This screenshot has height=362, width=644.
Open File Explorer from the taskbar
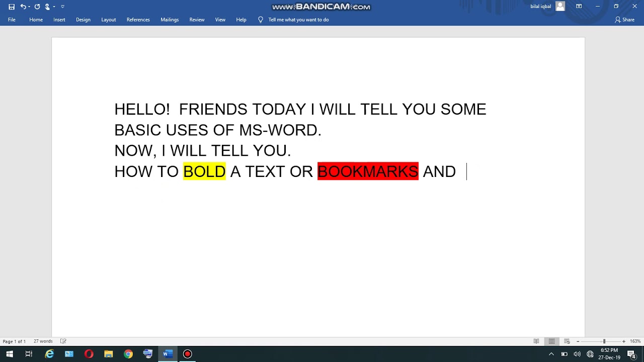[x=108, y=354]
